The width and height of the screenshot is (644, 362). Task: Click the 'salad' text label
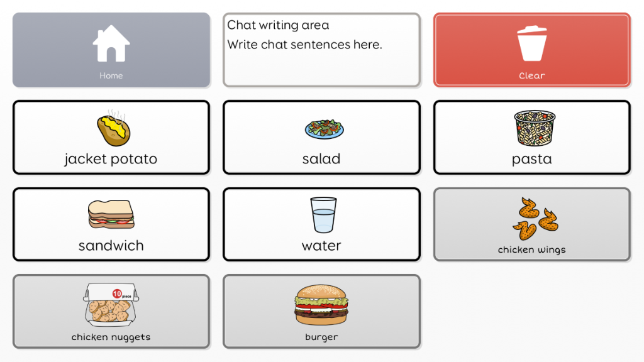click(321, 159)
